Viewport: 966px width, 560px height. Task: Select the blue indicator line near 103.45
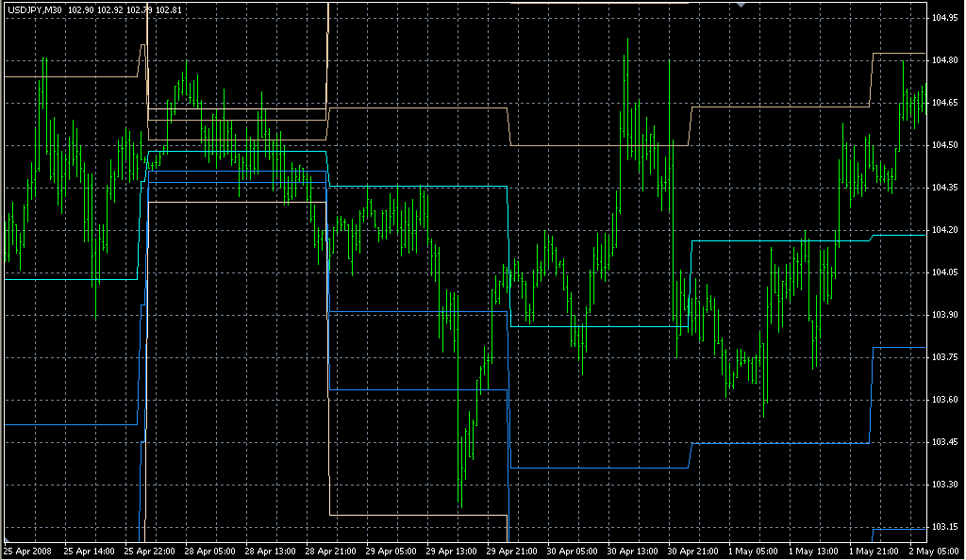(783, 442)
